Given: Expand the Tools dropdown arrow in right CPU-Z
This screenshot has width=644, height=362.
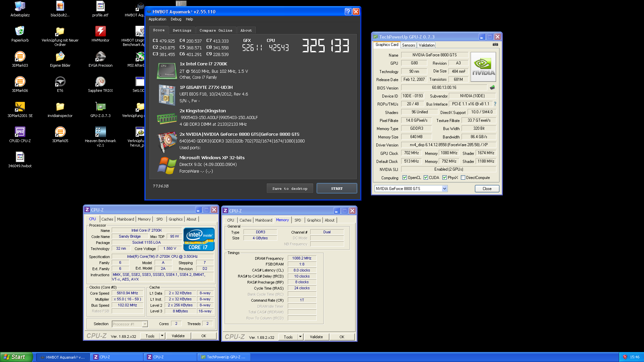Looking at the screenshot, I should [x=300, y=337].
